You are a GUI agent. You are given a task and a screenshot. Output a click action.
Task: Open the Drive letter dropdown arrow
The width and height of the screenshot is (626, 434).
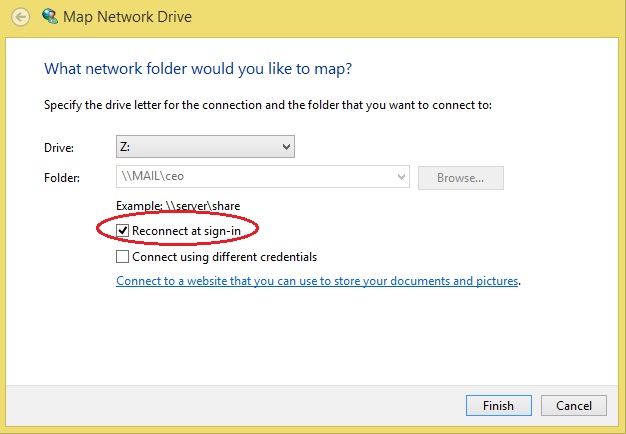(286, 147)
